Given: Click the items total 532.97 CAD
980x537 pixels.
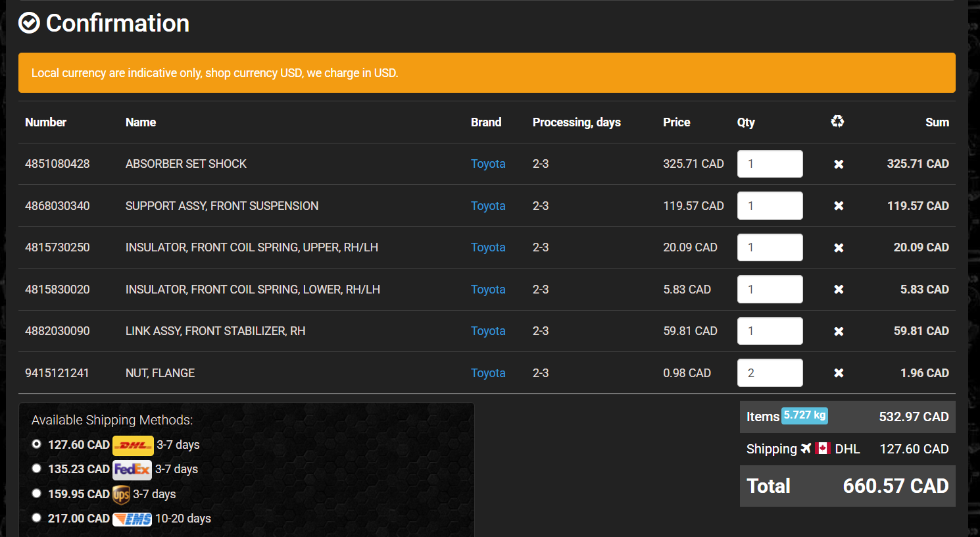Looking at the screenshot, I should click(914, 417).
